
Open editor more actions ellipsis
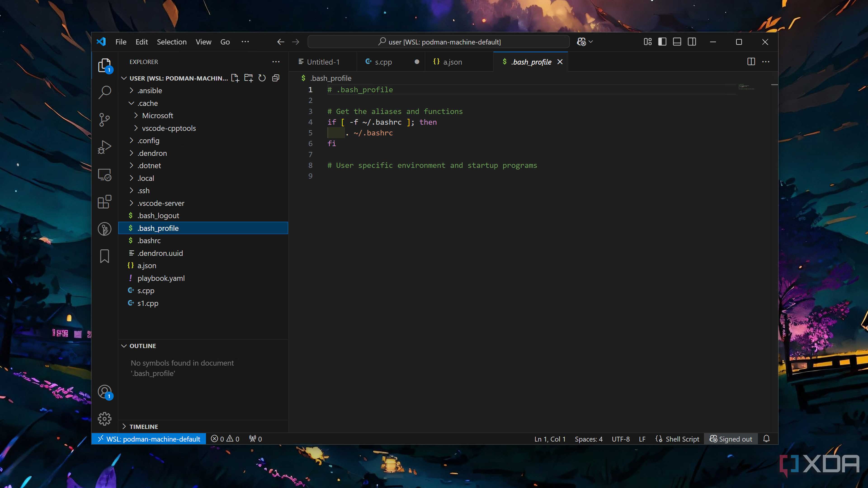766,62
